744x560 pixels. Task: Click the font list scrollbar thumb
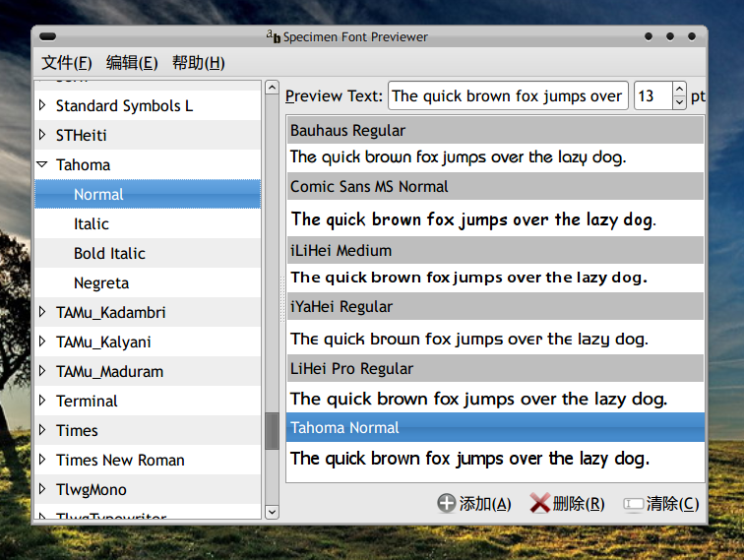click(272, 430)
